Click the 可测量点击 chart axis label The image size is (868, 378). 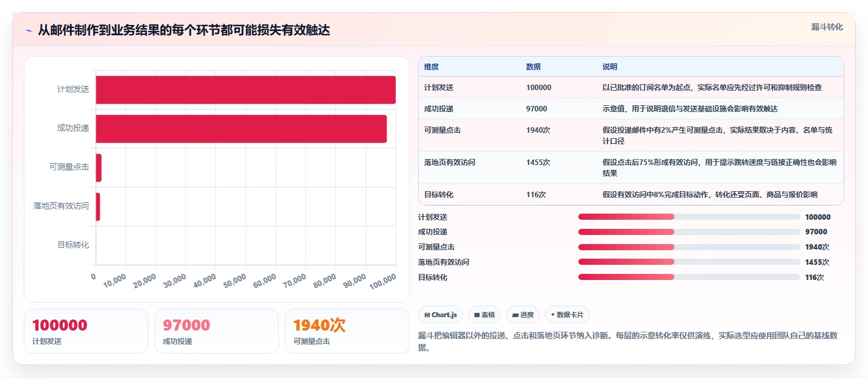[69, 167]
